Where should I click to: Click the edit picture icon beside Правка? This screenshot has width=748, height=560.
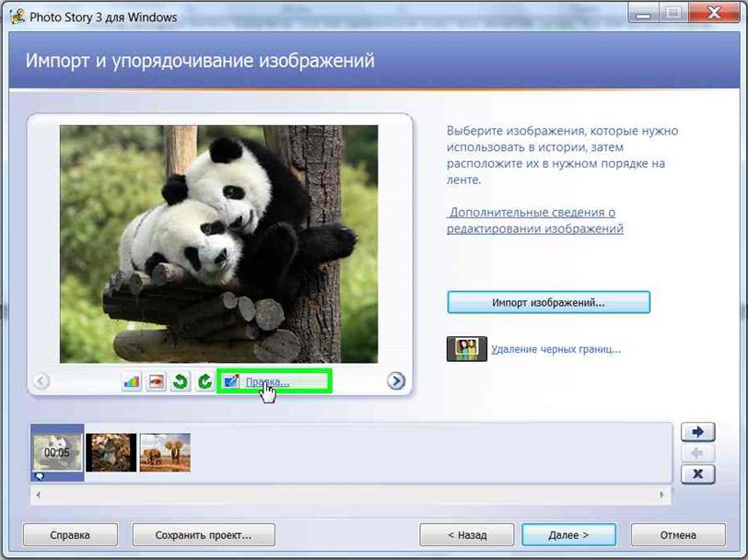(x=231, y=381)
